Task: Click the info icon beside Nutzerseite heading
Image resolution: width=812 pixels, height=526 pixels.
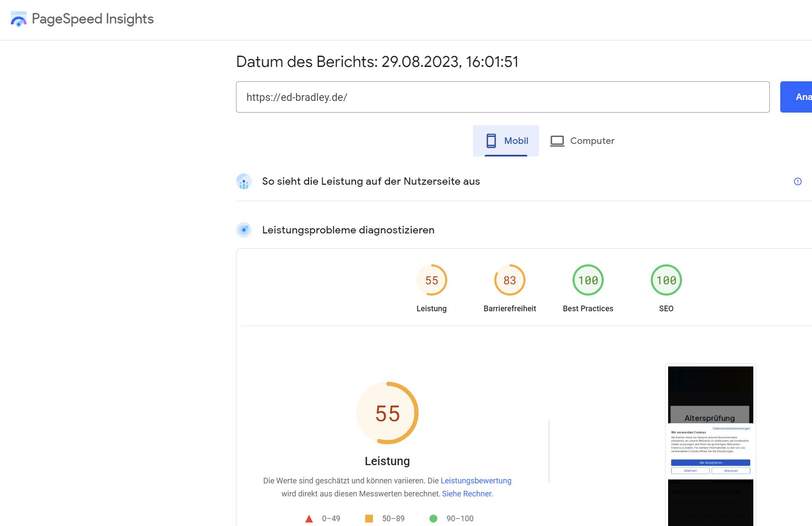Action: (798, 181)
